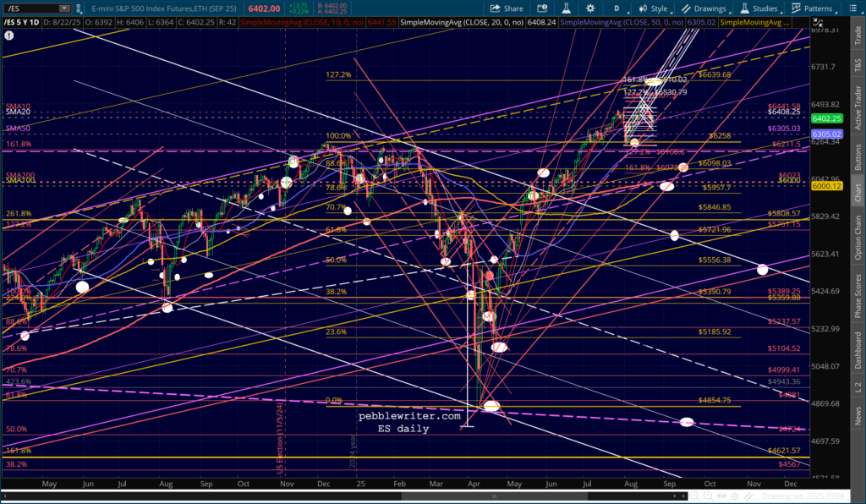Open the Edit Studies flask icon
The image size is (866, 504).
(566, 8)
